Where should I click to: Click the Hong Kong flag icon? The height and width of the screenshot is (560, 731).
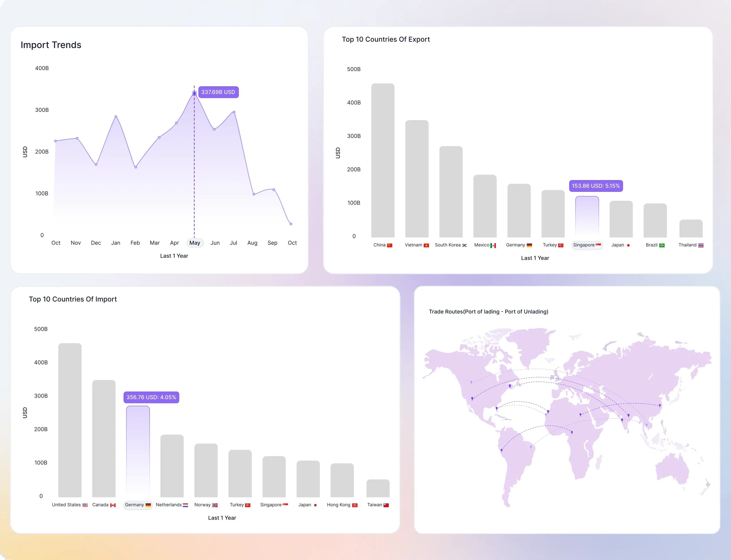355,505
